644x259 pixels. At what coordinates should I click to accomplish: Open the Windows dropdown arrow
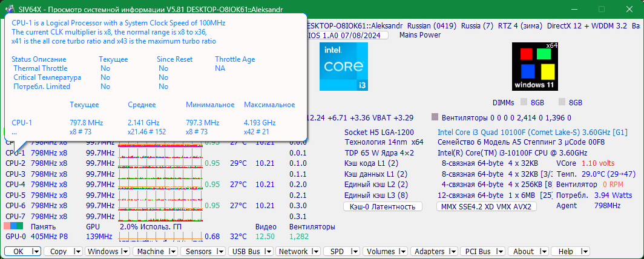(125, 252)
